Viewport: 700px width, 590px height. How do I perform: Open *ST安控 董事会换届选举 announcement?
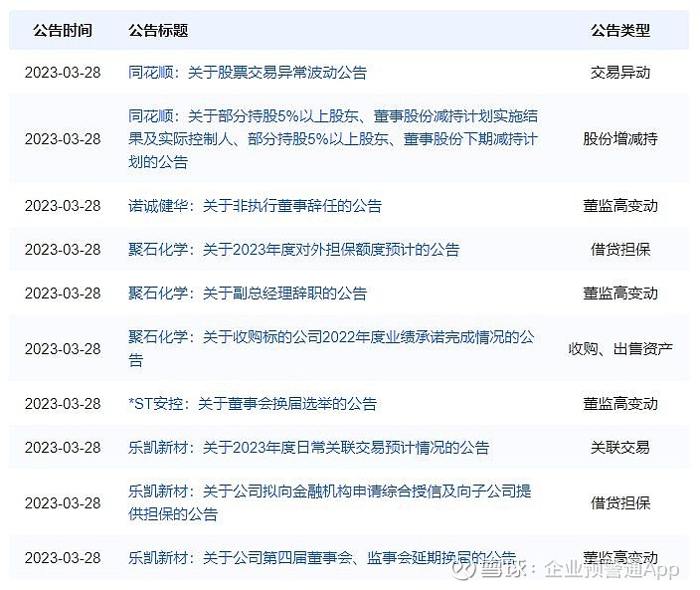(253, 404)
